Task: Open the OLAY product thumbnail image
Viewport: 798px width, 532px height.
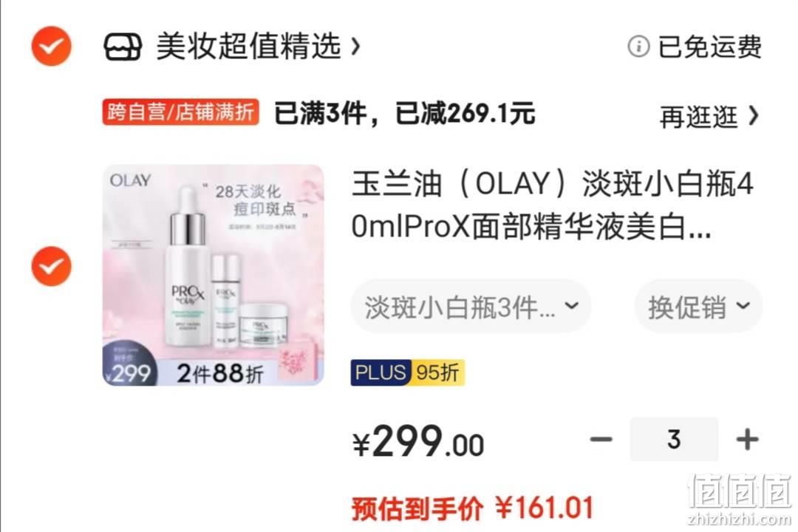Action: (x=214, y=275)
